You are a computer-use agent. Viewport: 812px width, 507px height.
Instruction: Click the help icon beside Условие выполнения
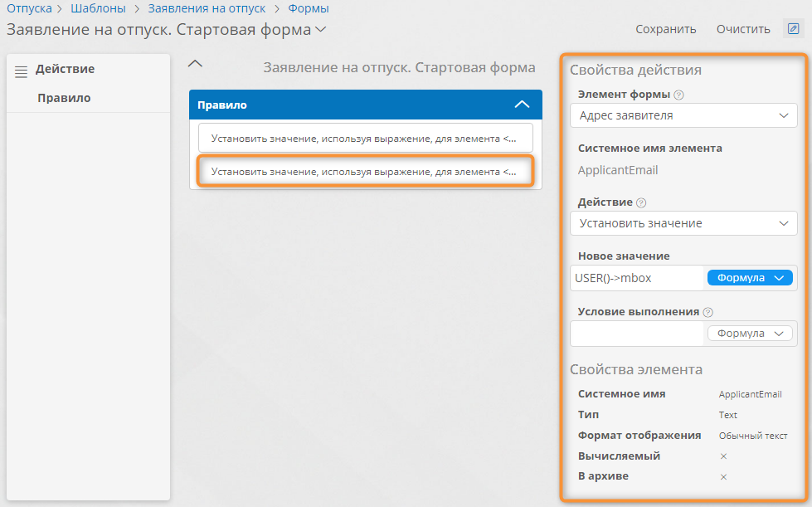point(708,312)
